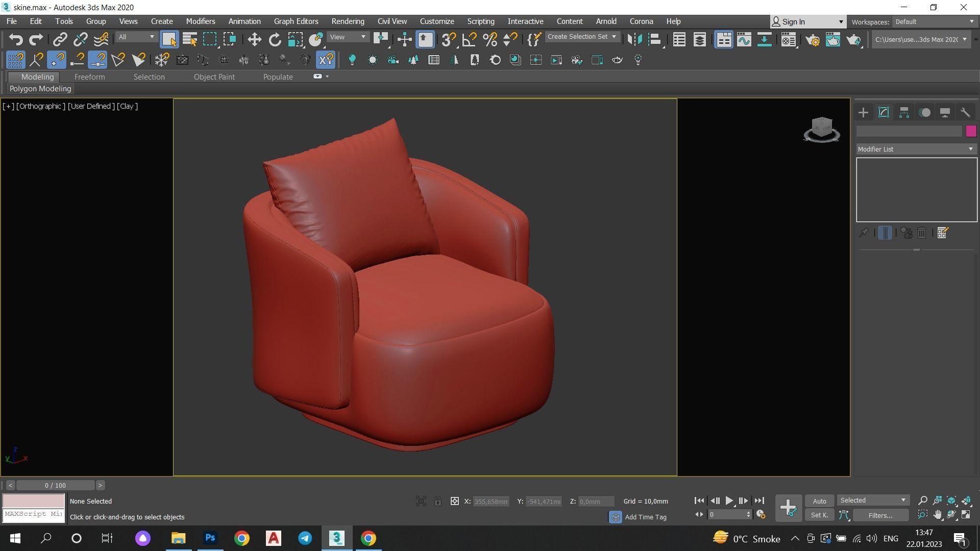Click the Polygon Modeling panel button

pos(40,89)
